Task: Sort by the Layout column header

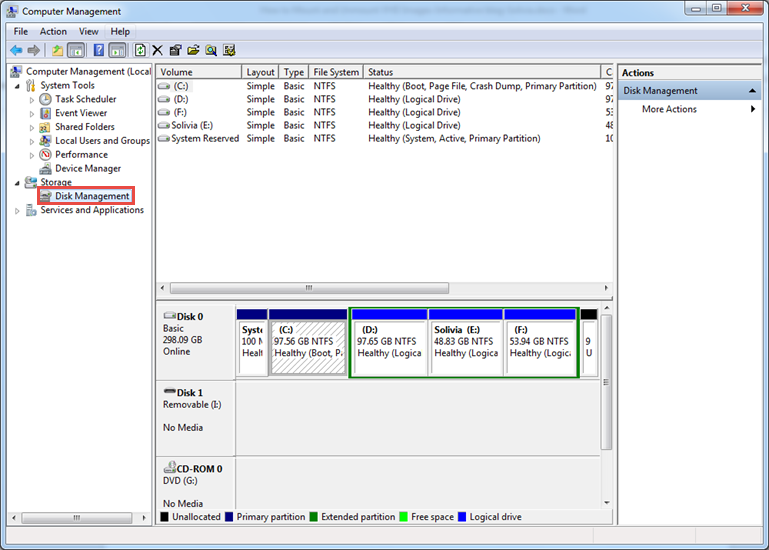Action: pyautogui.click(x=260, y=72)
